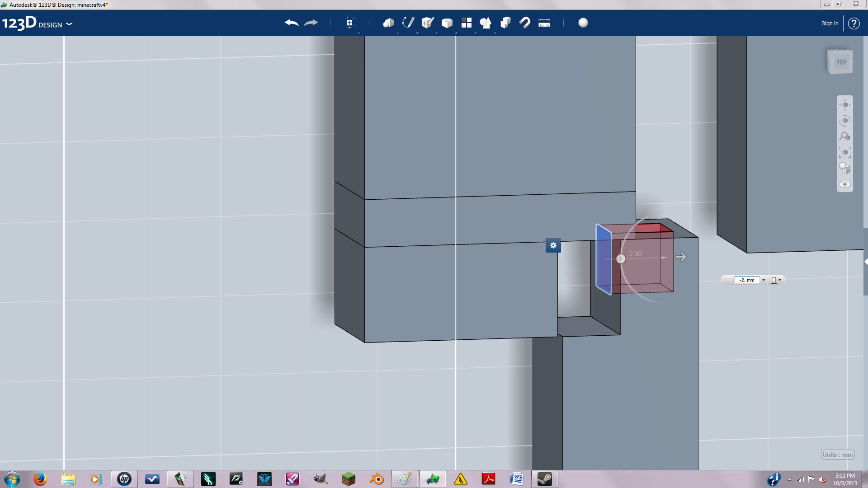
Task: Click the 123D Design taskbar icon
Action: 433,479
